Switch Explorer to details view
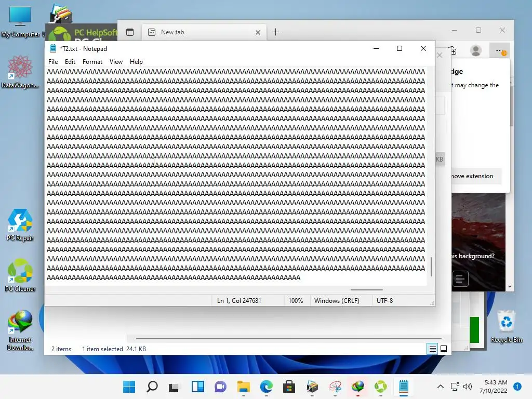This screenshot has height=399, width=532. [x=433, y=349]
